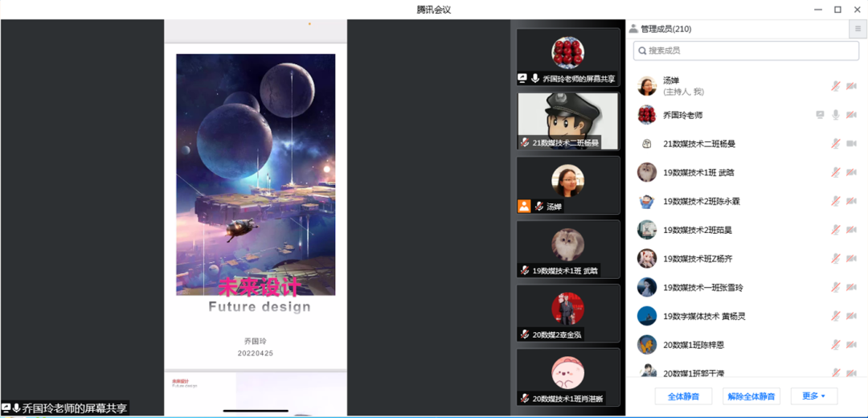
Task: Click the camera icon beside 21数媒技术二班杨曼
Action: coord(851,144)
